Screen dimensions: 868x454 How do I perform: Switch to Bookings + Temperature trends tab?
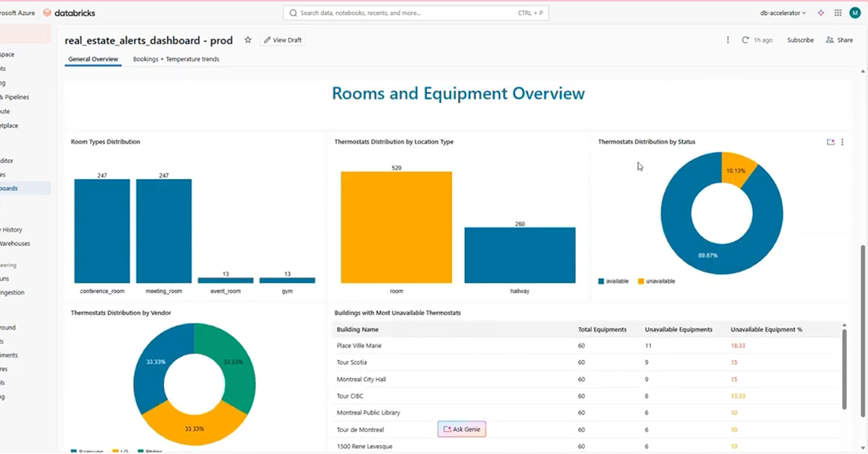[176, 59]
